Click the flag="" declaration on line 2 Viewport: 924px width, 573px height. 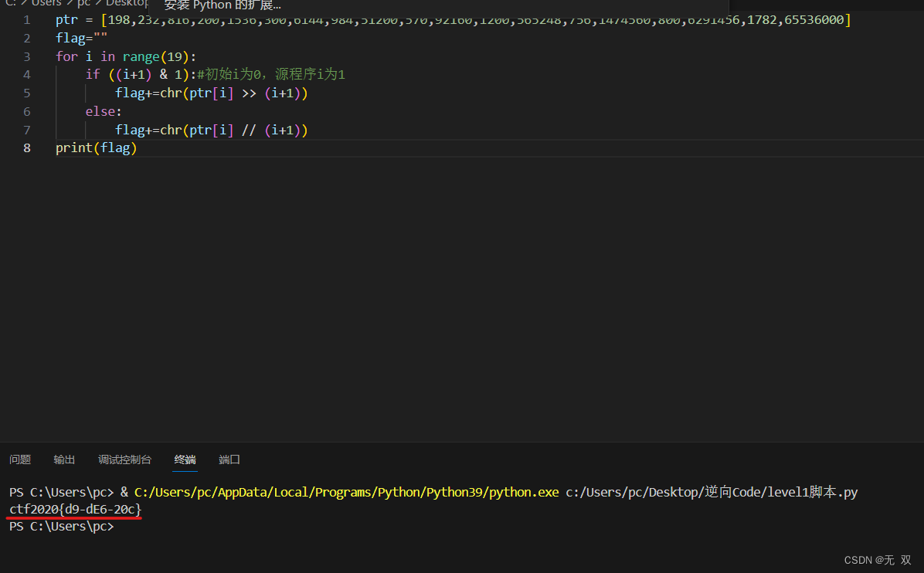[x=80, y=37]
